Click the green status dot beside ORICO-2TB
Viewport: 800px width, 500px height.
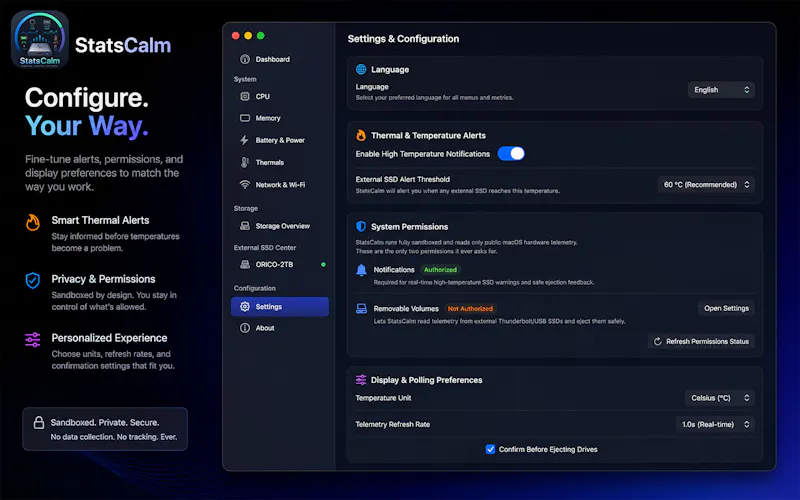[323, 264]
